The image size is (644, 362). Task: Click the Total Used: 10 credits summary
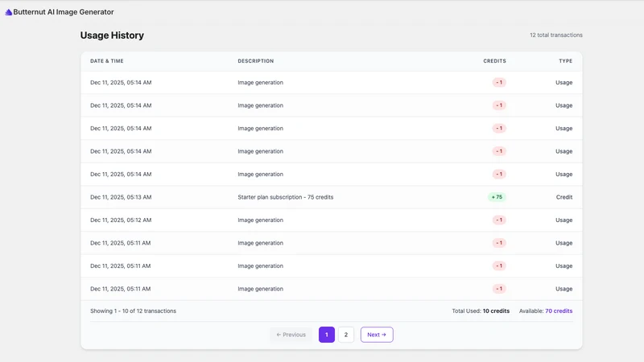pyautogui.click(x=481, y=311)
